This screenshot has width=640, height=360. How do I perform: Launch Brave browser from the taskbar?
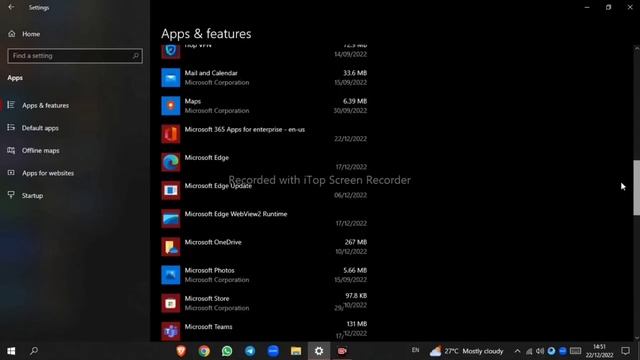pyautogui.click(x=181, y=351)
